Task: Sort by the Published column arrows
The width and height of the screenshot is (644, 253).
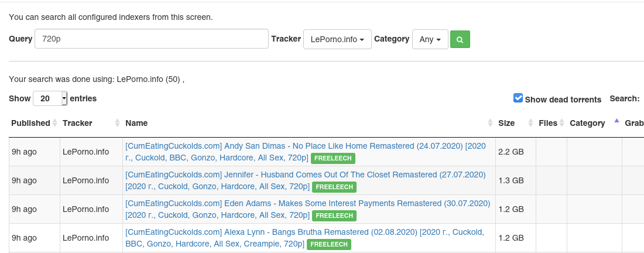Action: pos(55,123)
